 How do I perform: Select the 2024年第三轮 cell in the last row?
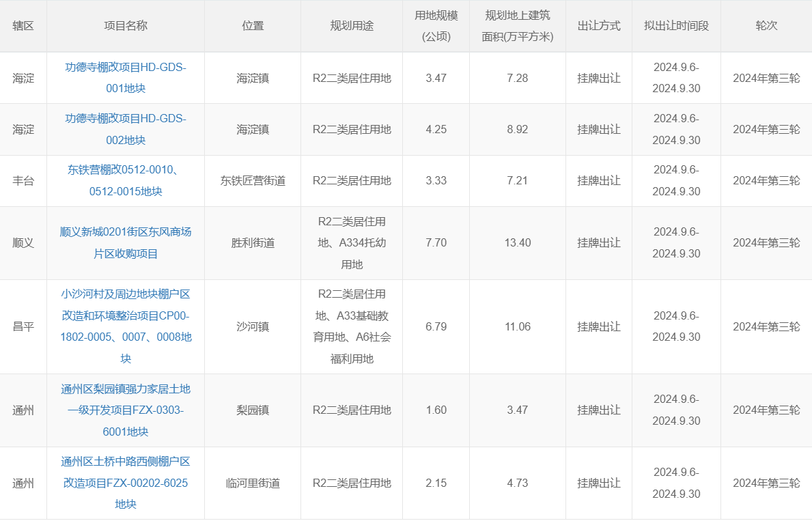tap(766, 482)
